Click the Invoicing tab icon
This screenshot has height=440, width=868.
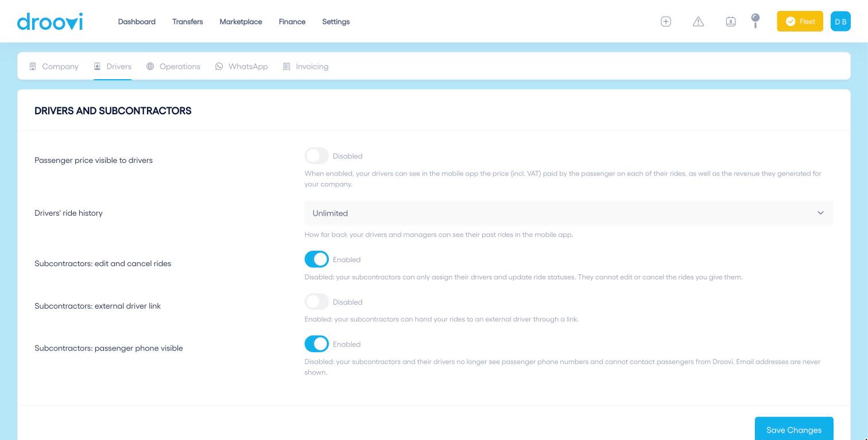click(x=286, y=67)
